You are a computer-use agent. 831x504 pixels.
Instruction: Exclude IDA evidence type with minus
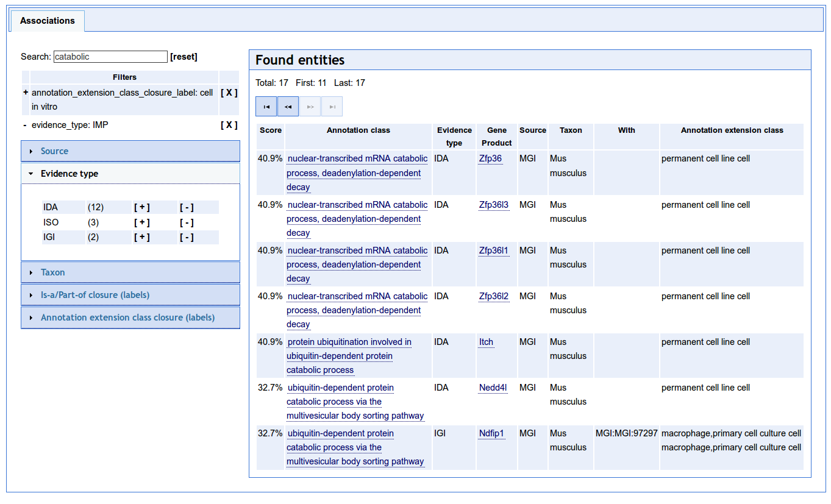187,207
